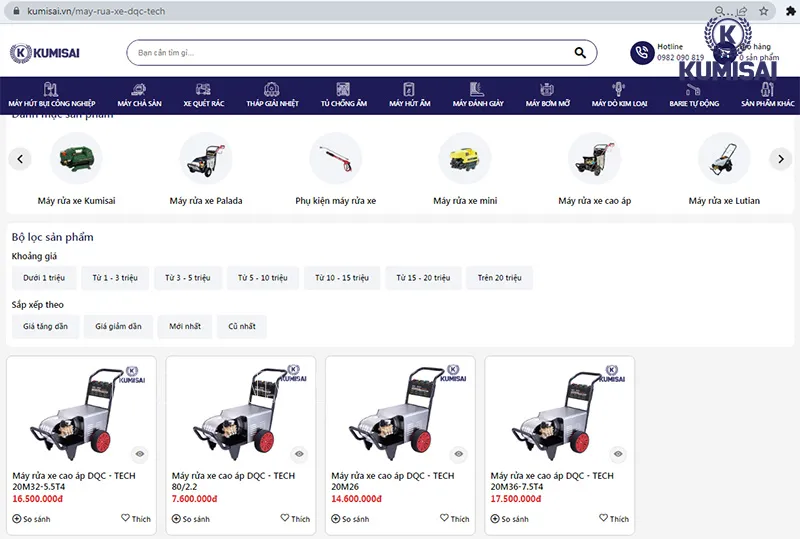The width and height of the screenshot is (800, 539).
Task: Open product image of DQC-TECH 20M26
Action: (401, 412)
